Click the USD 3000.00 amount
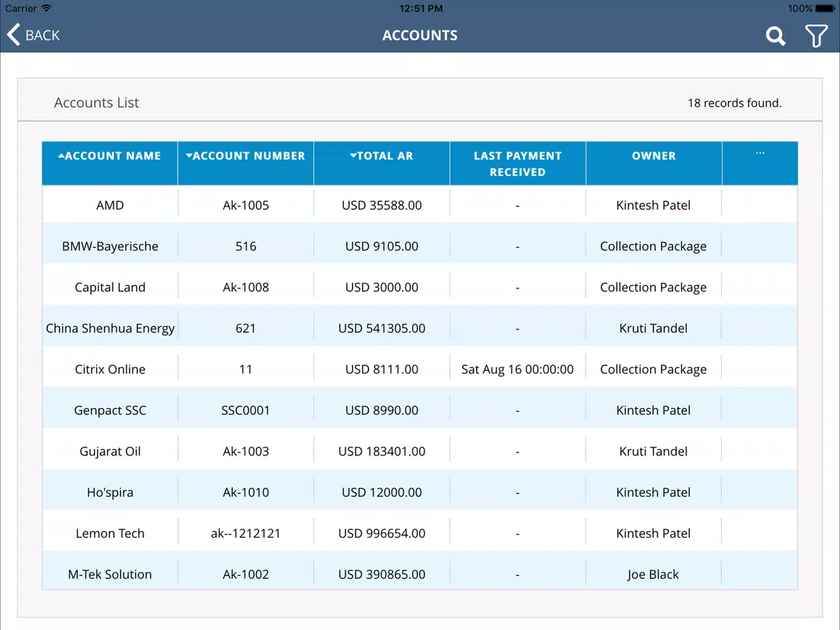This screenshot has height=630, width=840. pyautogui.click(x=382, y=288)
